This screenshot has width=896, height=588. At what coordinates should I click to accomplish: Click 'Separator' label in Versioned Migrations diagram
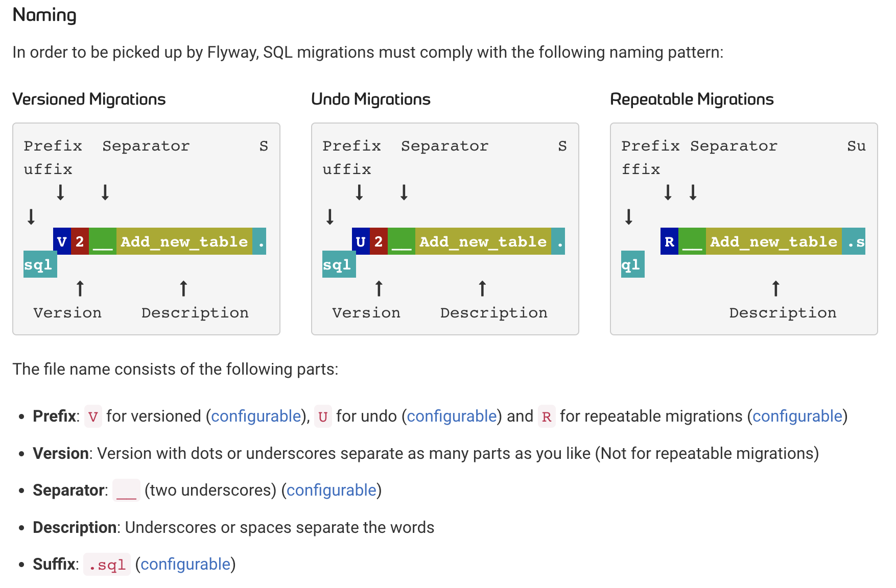pos(146,146)
